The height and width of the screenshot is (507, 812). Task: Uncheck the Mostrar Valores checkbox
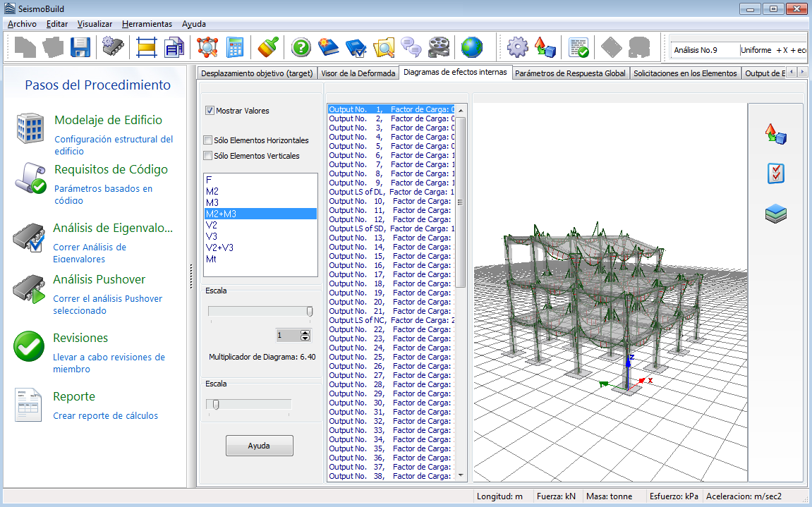click(x=210, y=111)
